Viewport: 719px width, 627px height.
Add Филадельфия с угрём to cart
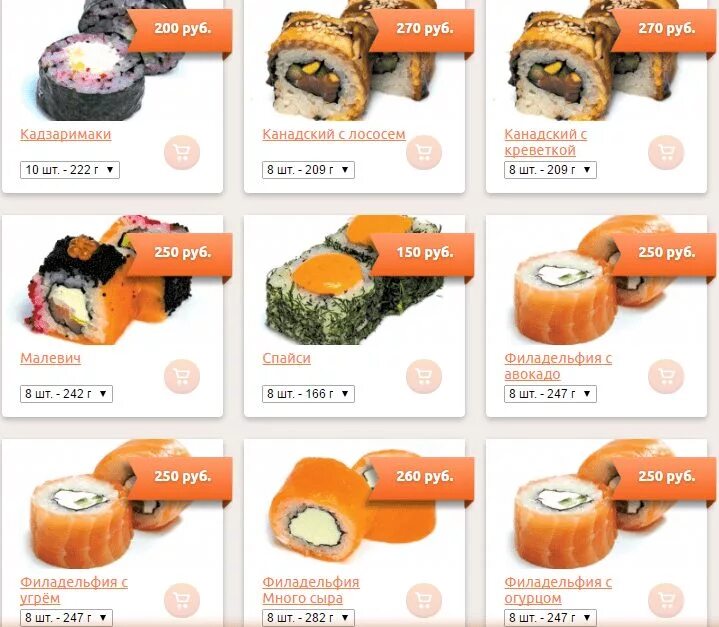(x=182, y=600)
